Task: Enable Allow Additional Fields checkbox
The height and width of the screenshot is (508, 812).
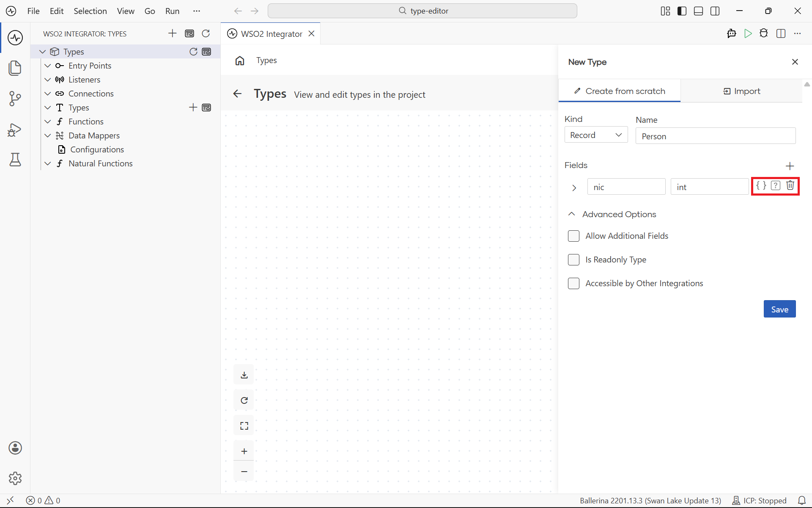Action: pos(573,236)
